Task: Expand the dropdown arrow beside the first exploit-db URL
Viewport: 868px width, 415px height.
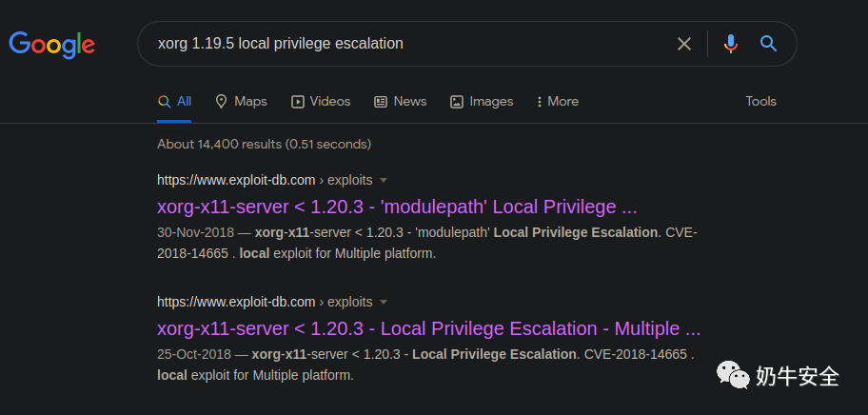Action: coord(384,181)
